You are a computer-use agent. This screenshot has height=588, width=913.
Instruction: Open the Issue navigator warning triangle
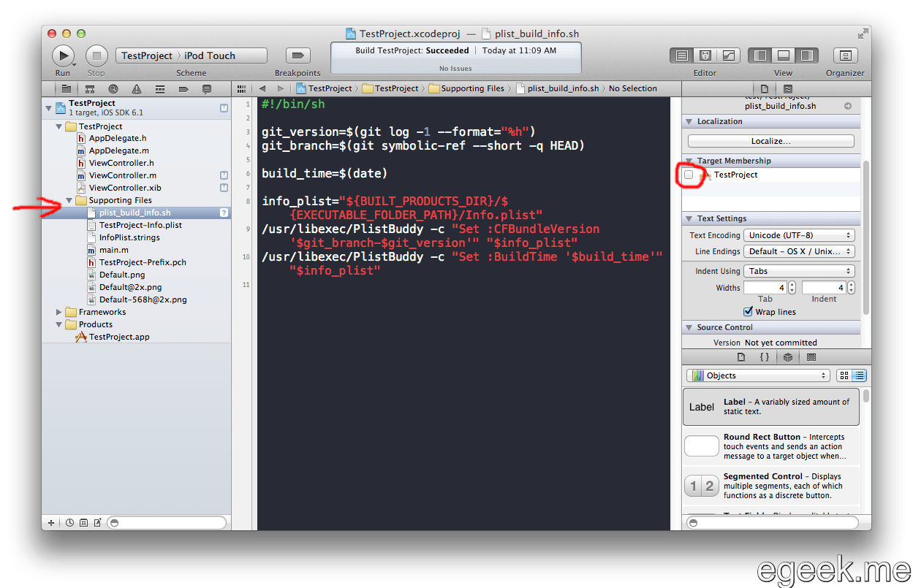click(136, 88)
